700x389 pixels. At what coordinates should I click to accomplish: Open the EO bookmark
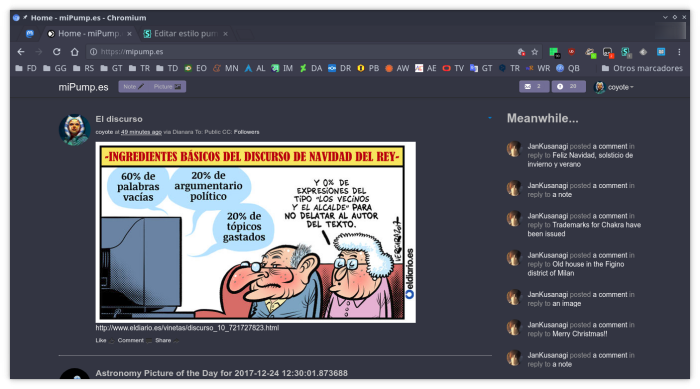(196, 68)
